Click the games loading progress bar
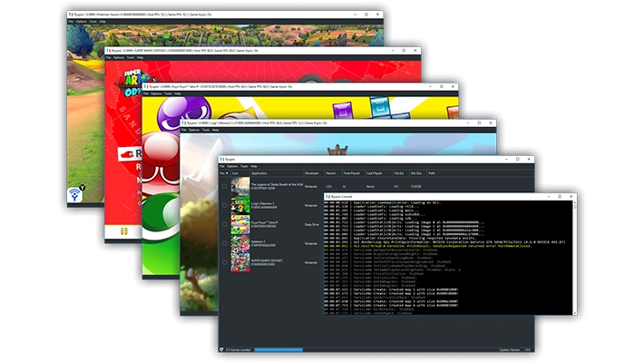 [x=278, y=350]
